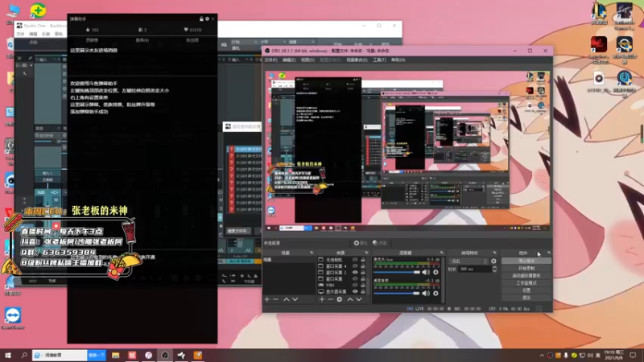Click the transition duration 300 ms field

pos(474,269)
